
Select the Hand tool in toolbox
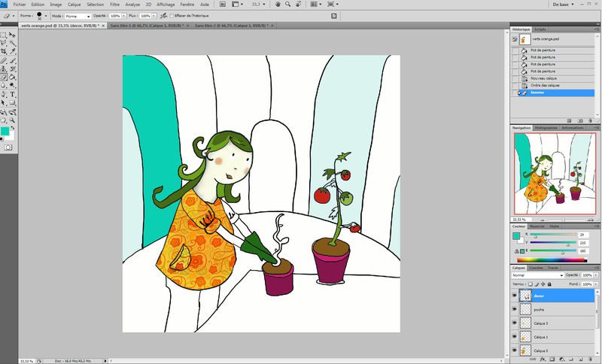click(4, 120)
